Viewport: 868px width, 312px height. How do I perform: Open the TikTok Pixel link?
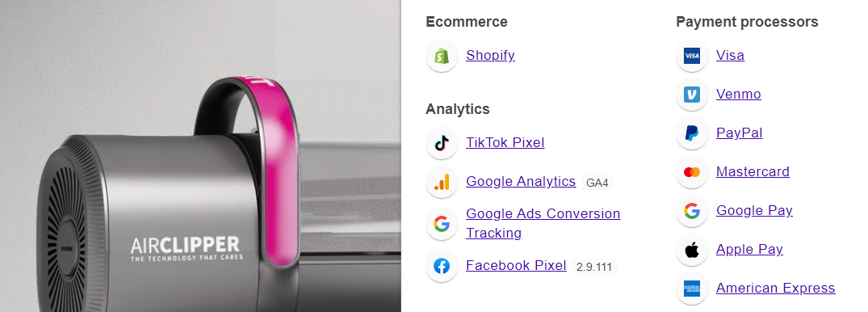pyautogui.click(x=505, y=143)
